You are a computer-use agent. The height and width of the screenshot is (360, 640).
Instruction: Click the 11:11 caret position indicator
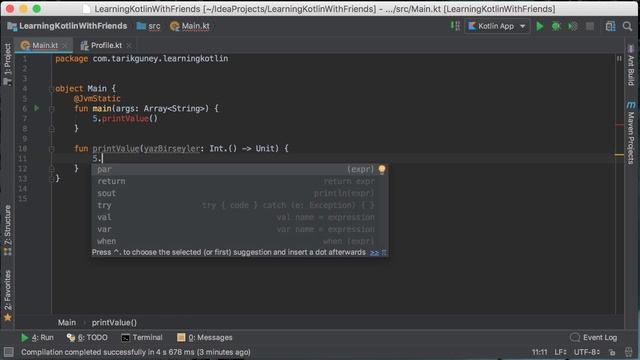[x=539, y=352]
